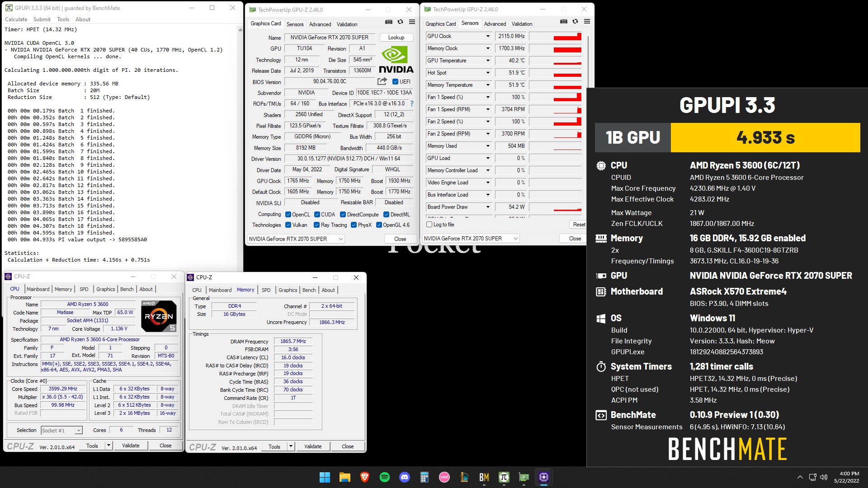Open Tools dropdown arrow in CPU-Z Memory window
The image size is (868, 488).
coord(291,447)
